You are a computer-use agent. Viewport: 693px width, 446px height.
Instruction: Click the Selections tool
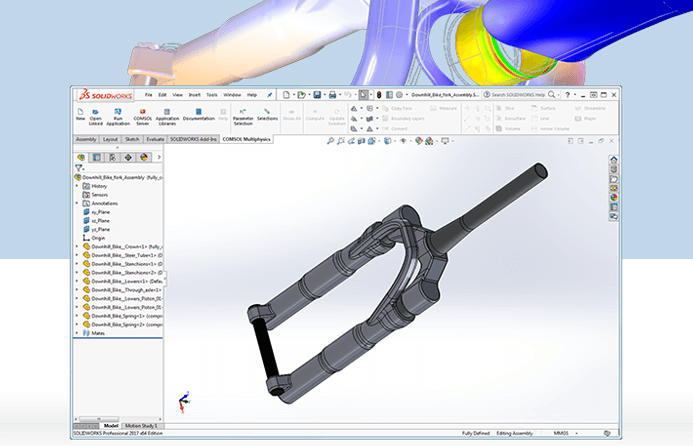(267, 114)
